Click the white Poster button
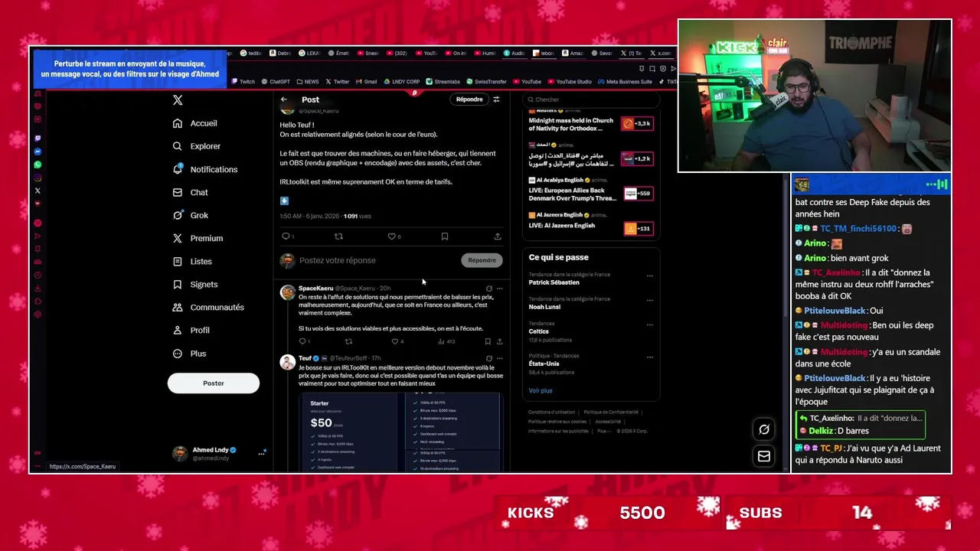Image resolution: width=980 pixels, height=551 pixels. [x=214, y=383]
